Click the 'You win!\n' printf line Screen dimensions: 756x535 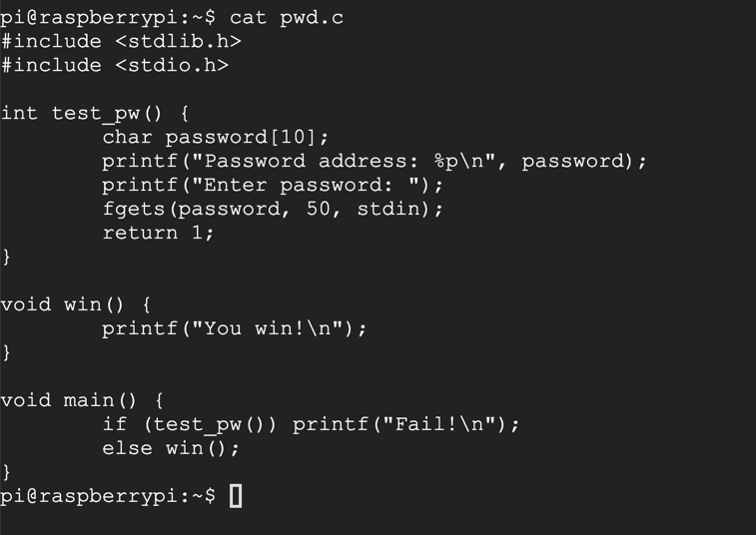235,328
